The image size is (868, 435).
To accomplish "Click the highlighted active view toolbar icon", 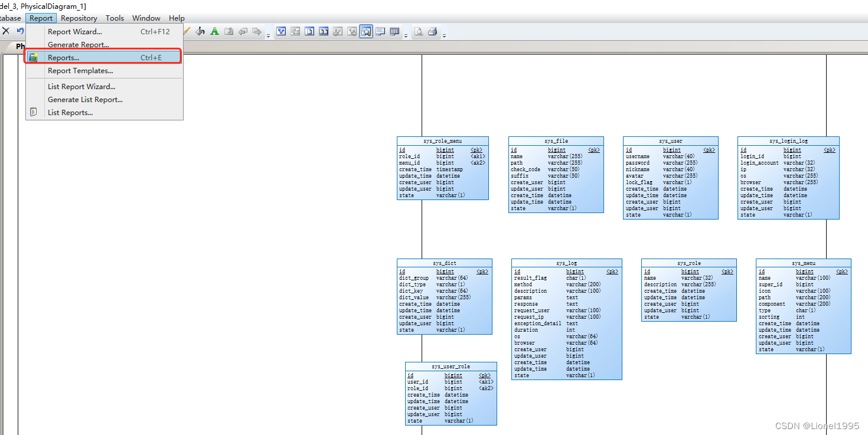I will pyautogui.click(x=366, y=31).
